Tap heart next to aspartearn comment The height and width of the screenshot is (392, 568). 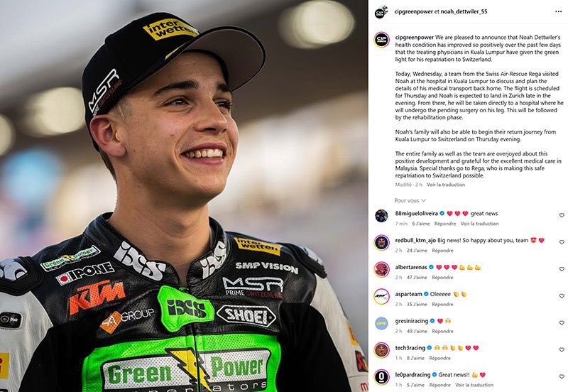tap(562, 296)
